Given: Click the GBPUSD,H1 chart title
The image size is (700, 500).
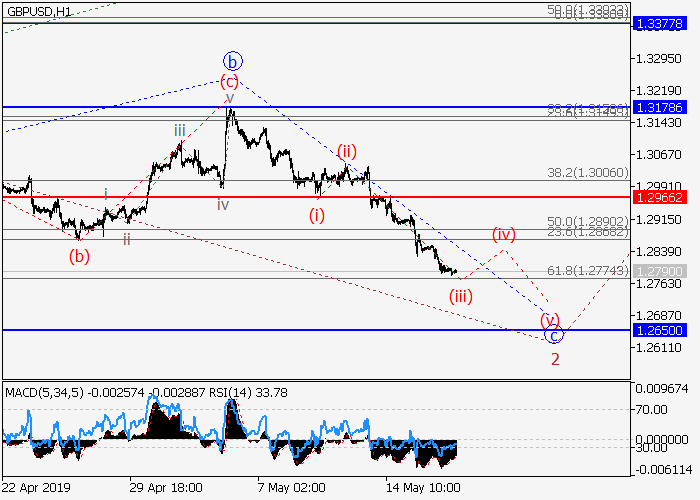Looking at the screenshot, I should pyautogui.click(x=37, y=11).
